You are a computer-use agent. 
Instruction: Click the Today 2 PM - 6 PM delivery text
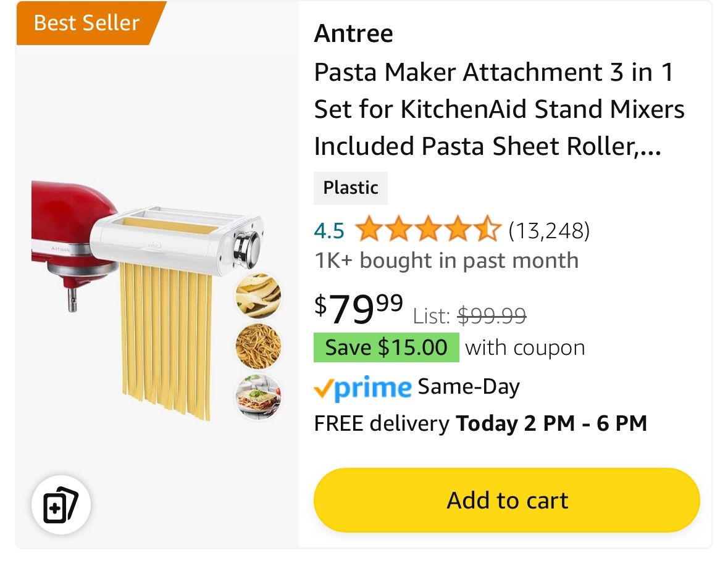pos(551,424)
